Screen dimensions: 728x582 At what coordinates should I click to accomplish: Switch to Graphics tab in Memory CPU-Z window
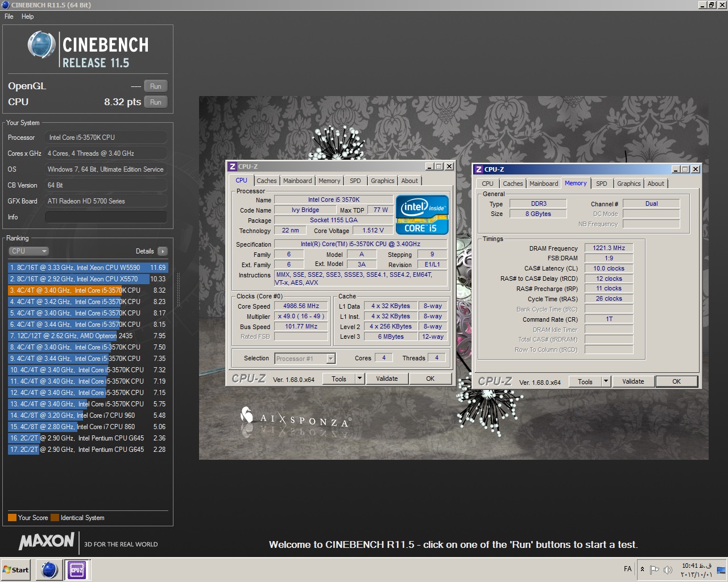628,184
